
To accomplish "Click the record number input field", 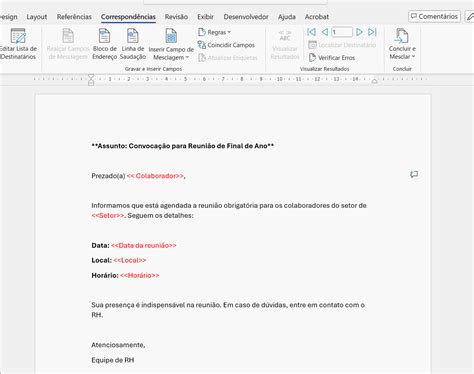I will (x=342, y=32).
